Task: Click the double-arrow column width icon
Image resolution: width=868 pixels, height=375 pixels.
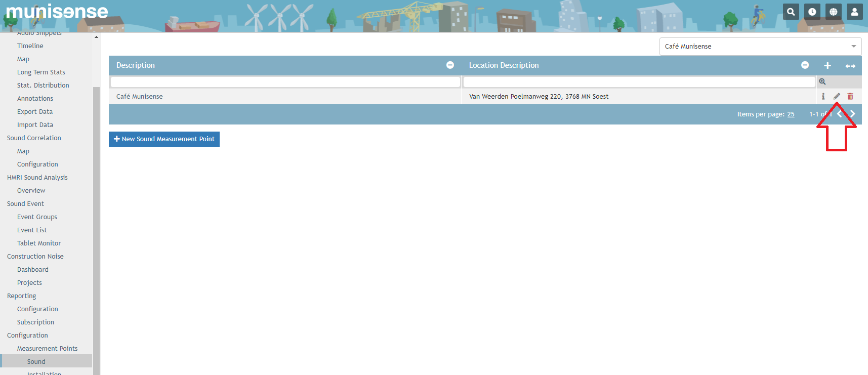Action: point(850,66)
